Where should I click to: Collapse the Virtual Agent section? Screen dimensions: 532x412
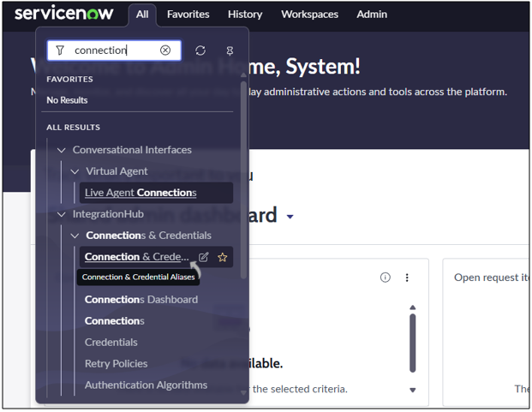point(75,171)
